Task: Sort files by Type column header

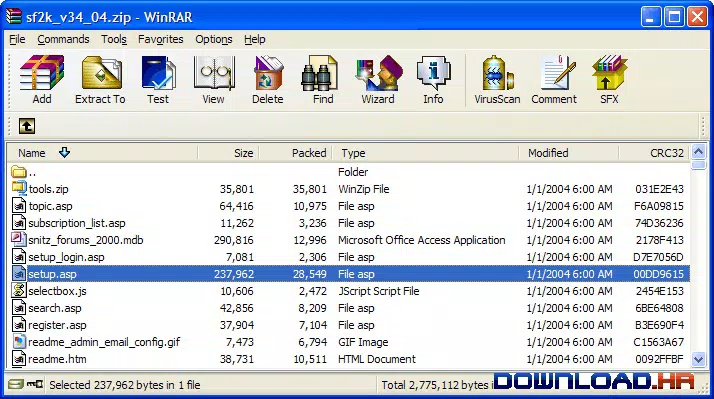Action: (425, 153)
